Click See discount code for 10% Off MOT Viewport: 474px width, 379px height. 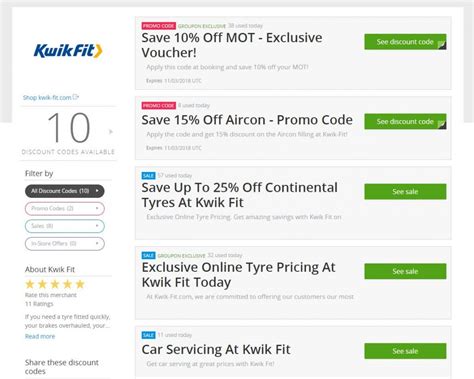tap(405, 42)
